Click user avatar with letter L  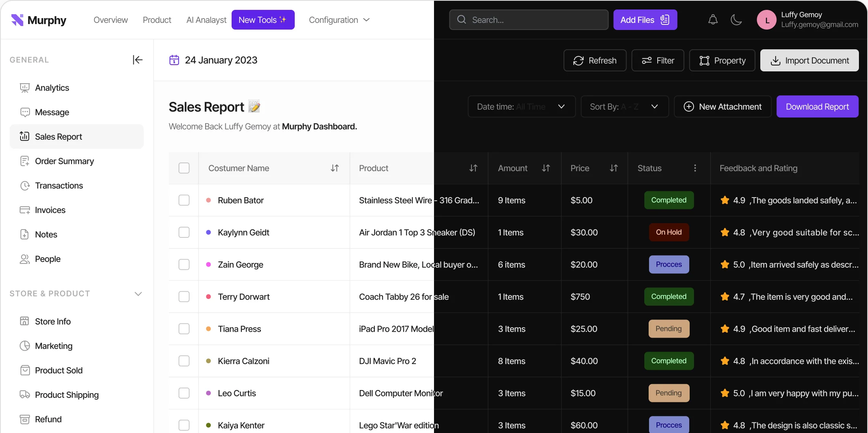[x=767, y=20]
